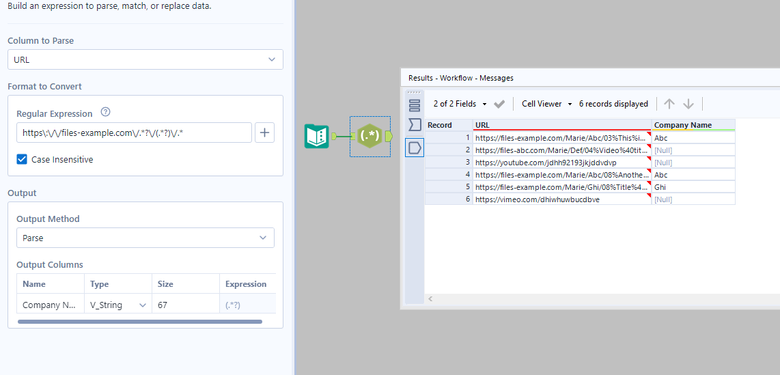
Task: Click the Type header in Output Columns
Action: tap(118, 284)
